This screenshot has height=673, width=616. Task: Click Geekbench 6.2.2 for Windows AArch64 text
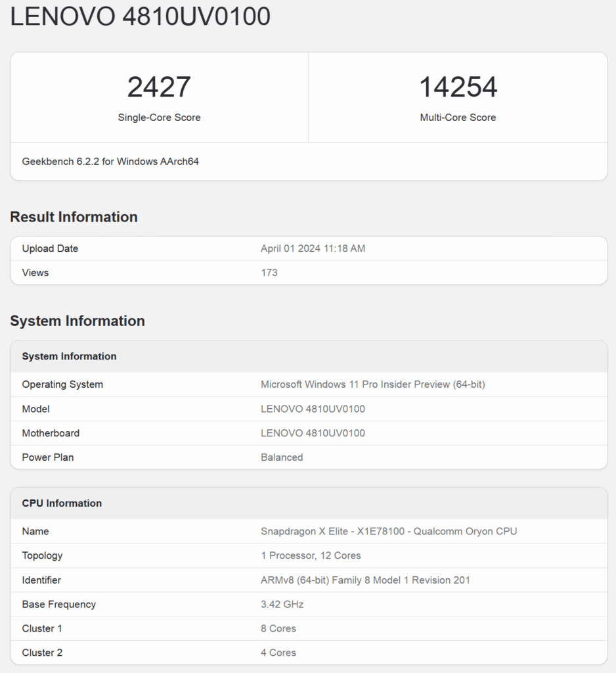[x=110, y=162]
